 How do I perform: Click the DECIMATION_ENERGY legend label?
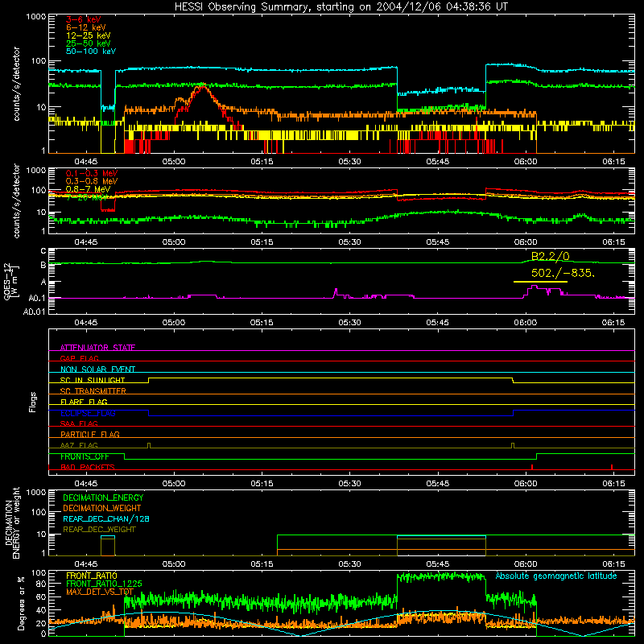pyautogui.click(x=103, y=497)
